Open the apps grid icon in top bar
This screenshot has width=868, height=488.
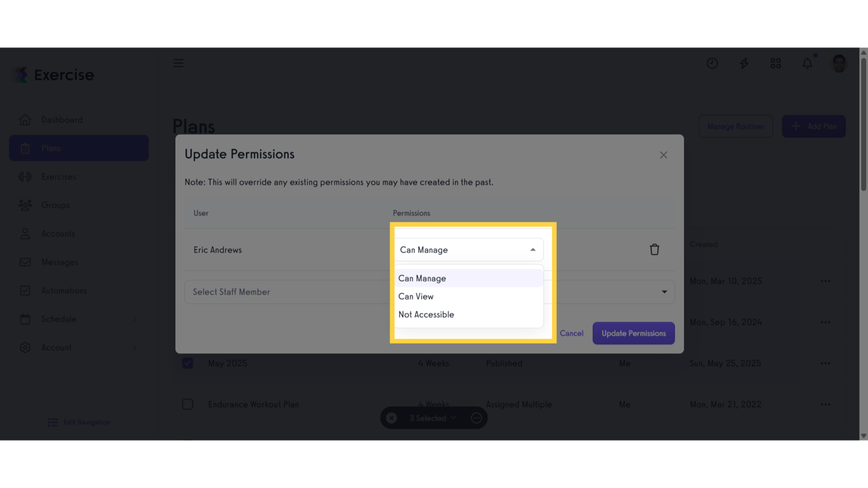[775, 63]
